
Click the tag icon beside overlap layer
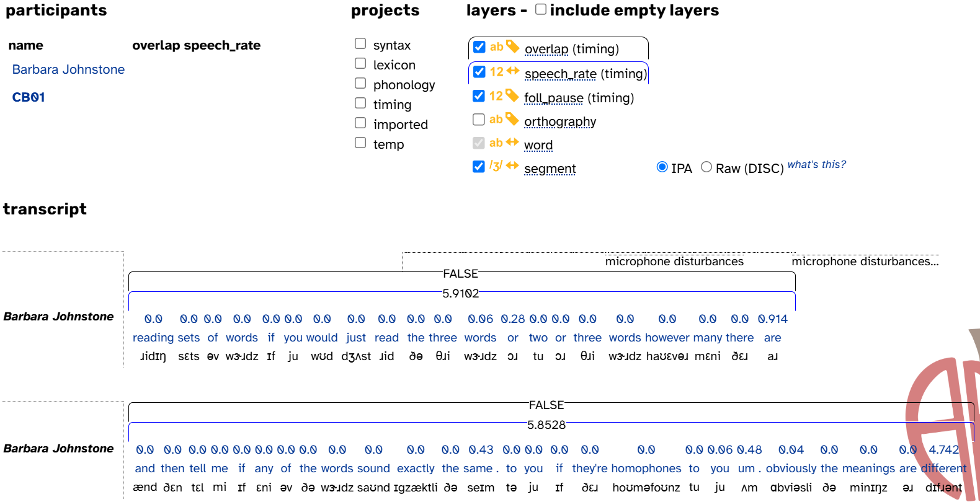tap(512, 46)
